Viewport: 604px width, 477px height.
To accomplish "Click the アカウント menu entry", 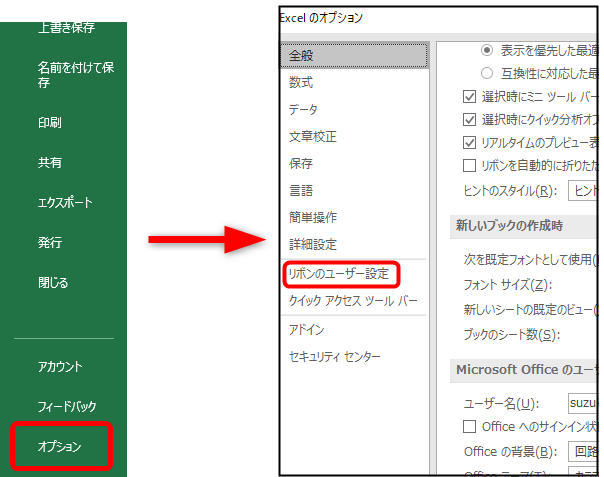I will (x=60, y=367).
